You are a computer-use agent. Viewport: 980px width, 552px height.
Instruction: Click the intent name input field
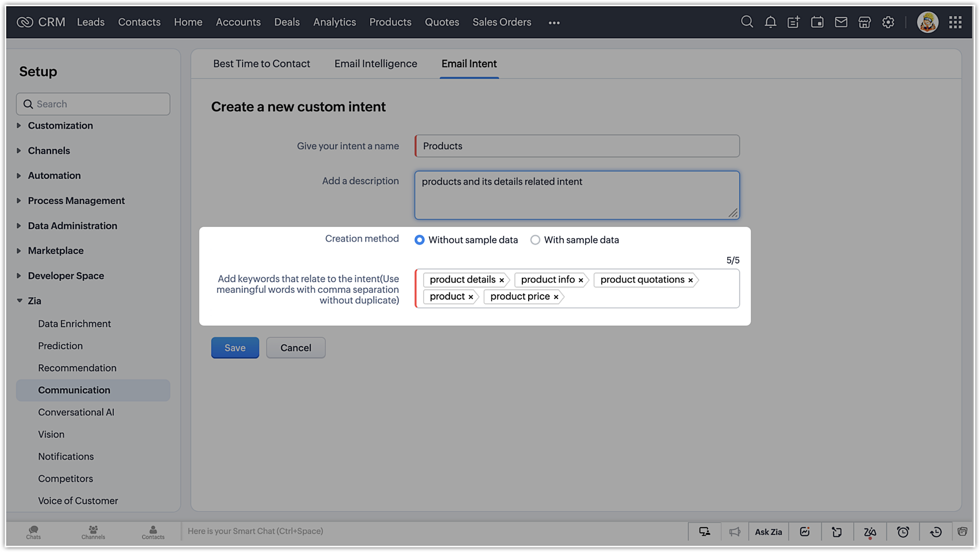(x=577, y=146)
